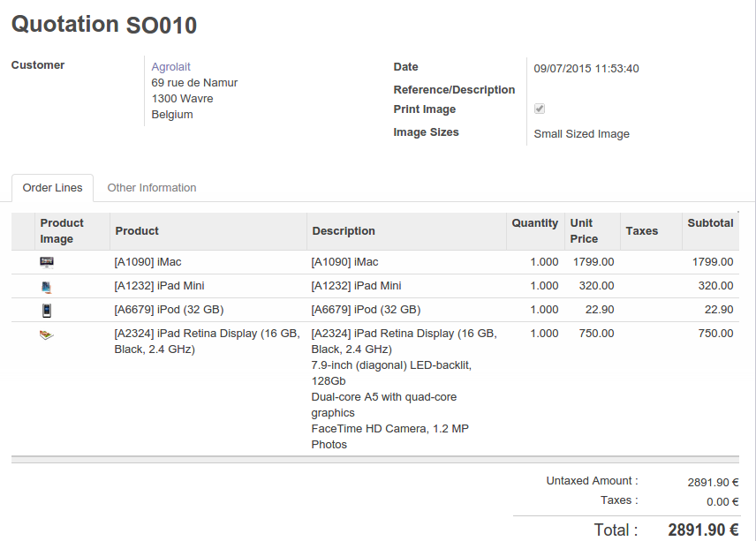Open the Other Information tab
Viewport: 756px width, 541px height.
(152, 188)
